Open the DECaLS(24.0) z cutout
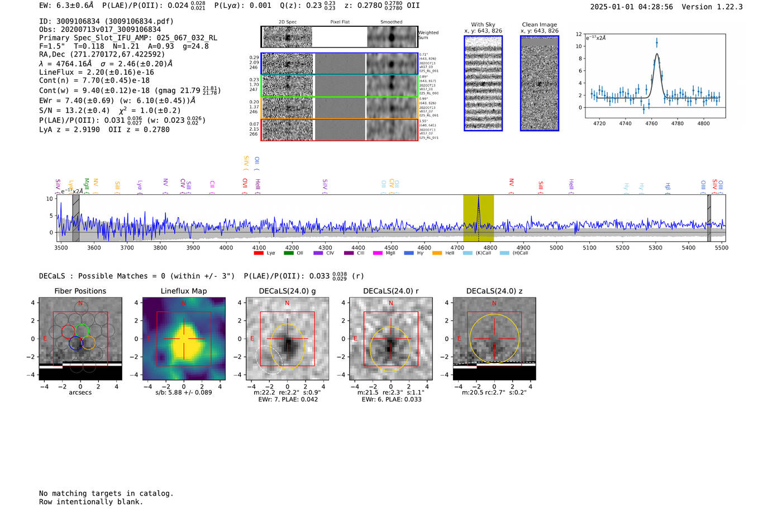Screen dimensions: 782x532 494,339
